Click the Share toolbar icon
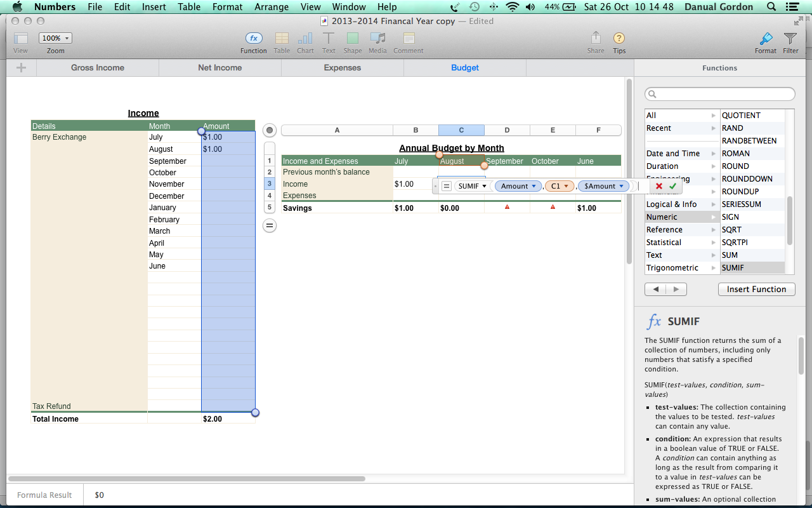The image size is (812, 508). [x=596, y=38]
